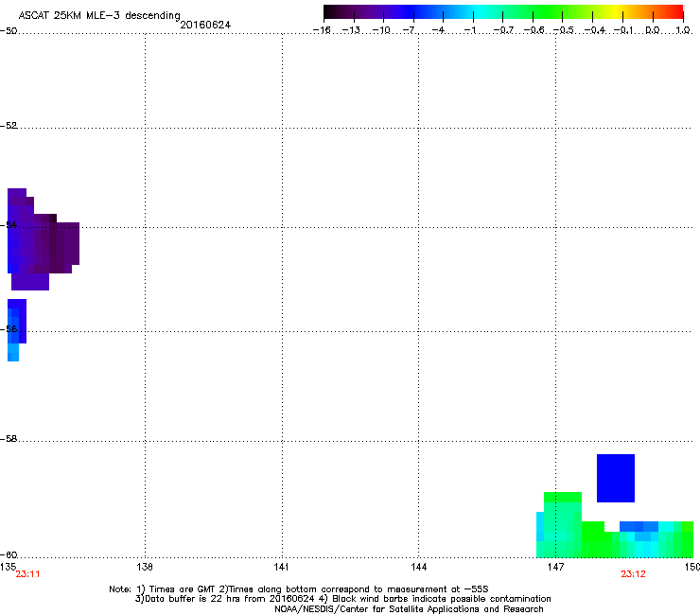Viewport: 700px width, 615px height.
Task: Click the 135 longitude axis label
Action: (8, 567)
